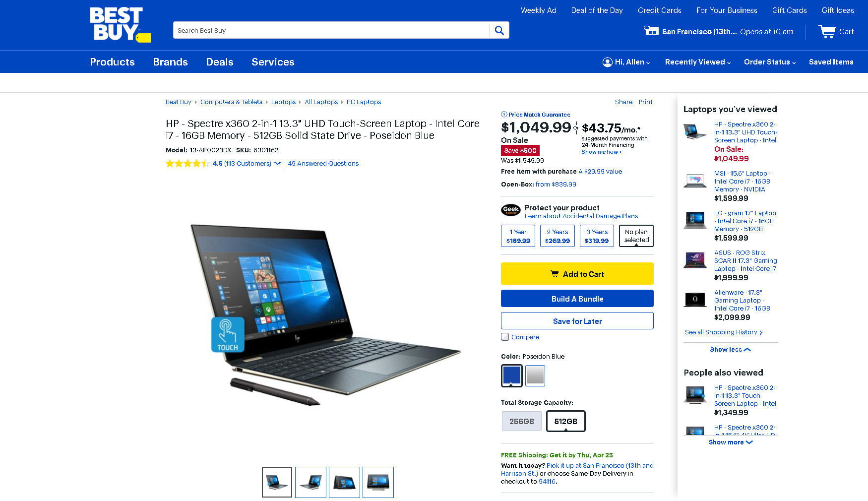Select the 2 Years protection plan
The height and width of the screenshot is (501, 868).
(x=558, y=236)
